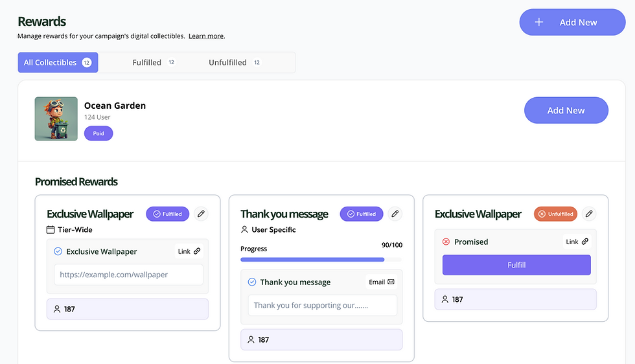Click the red X icon beside Promised
Image resolution: width=635 pixels, height=364 pixels.
pos(446,242)
